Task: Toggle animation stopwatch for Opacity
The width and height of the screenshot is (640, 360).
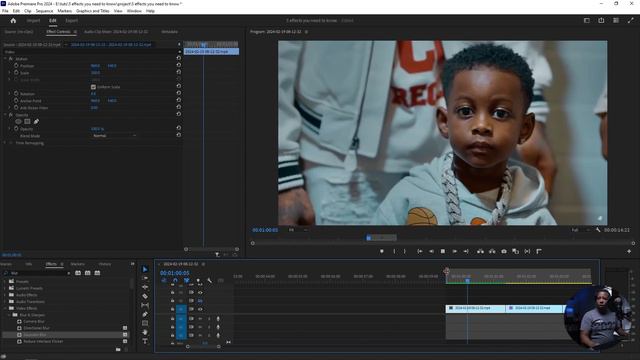Action: tap(16, 129)
